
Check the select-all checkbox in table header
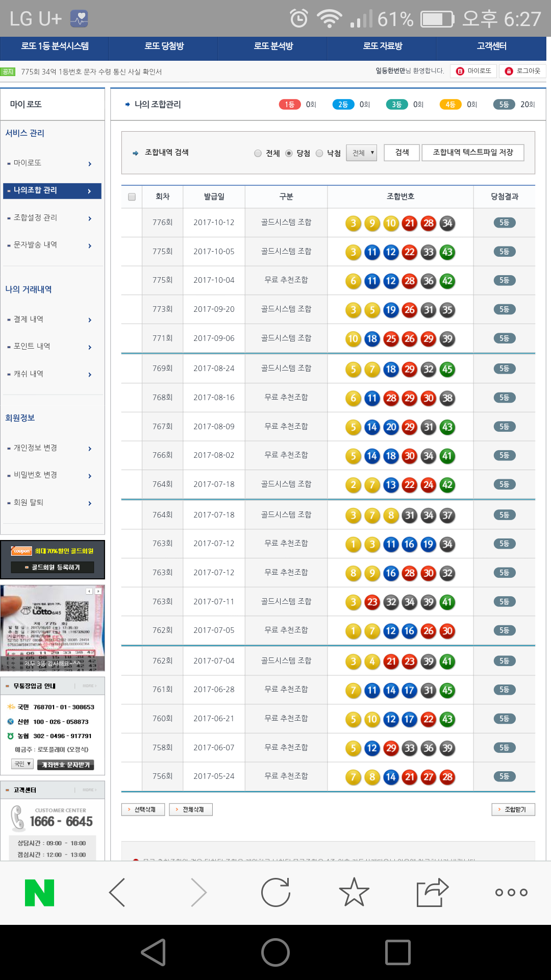[132, 197]
